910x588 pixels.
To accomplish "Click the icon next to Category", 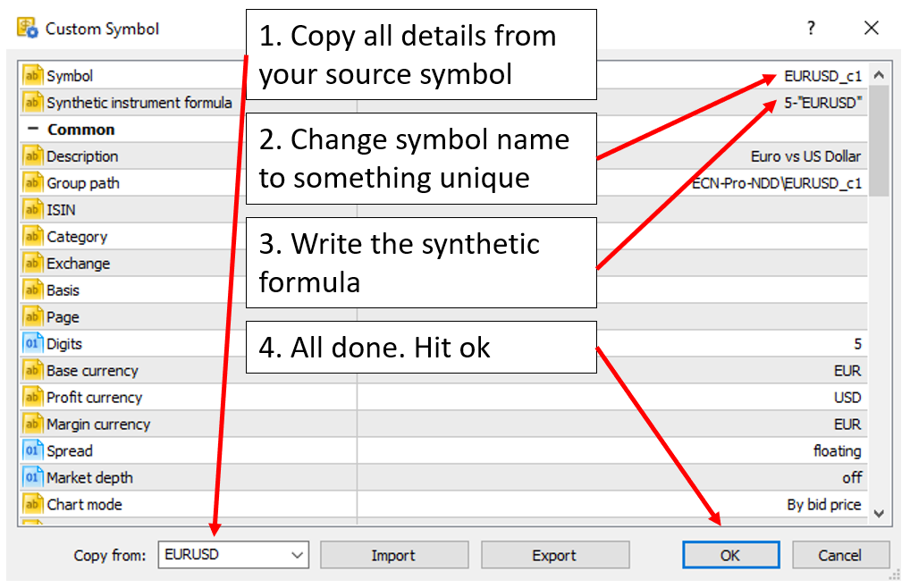I will point(32,236).
